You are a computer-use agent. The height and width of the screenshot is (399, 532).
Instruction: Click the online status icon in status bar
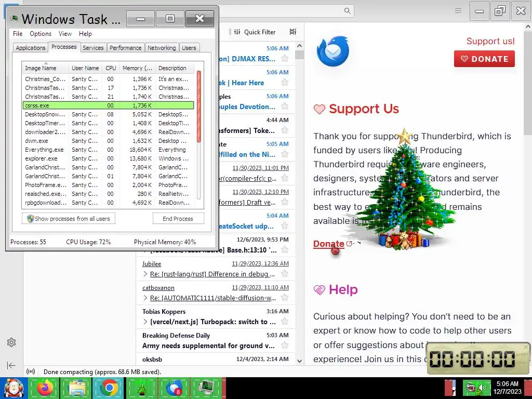tap(31, 372)
